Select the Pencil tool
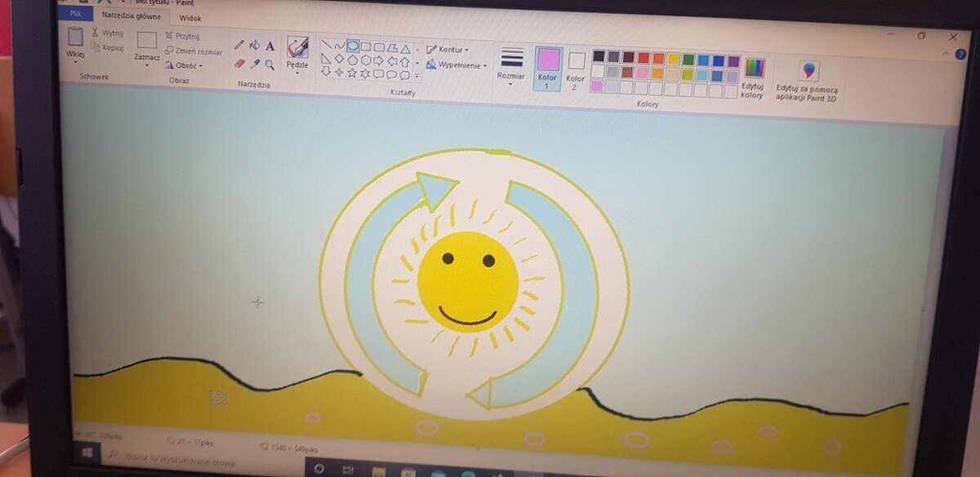This screenshot has height=477, width=980. (x=239, y=45)
